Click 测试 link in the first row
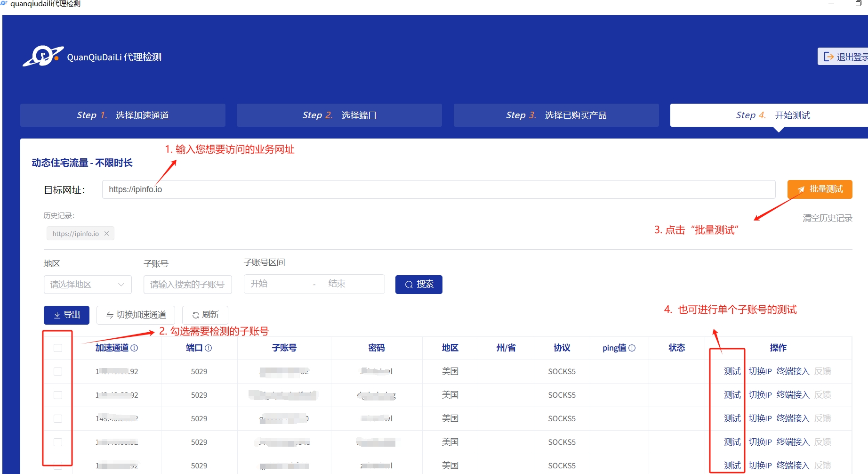 click(x=732, y=372)
